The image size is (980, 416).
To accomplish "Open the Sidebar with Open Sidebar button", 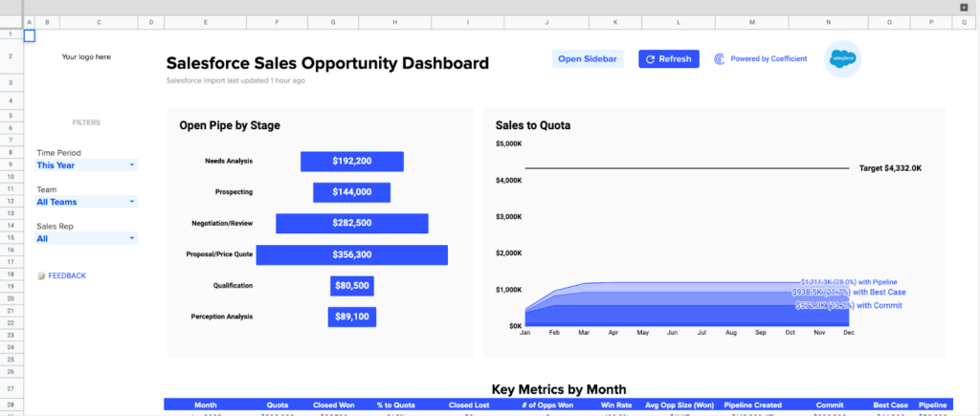I will pos(588,59).
